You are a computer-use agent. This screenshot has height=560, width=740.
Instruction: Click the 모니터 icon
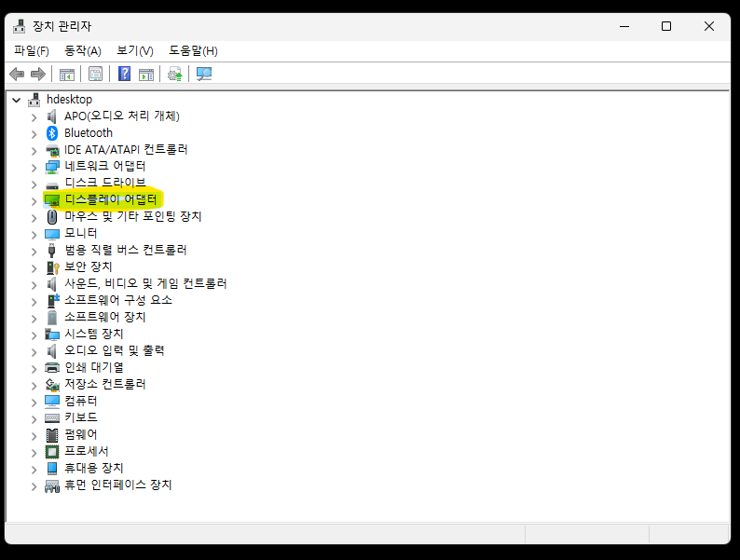click(52, 234)
